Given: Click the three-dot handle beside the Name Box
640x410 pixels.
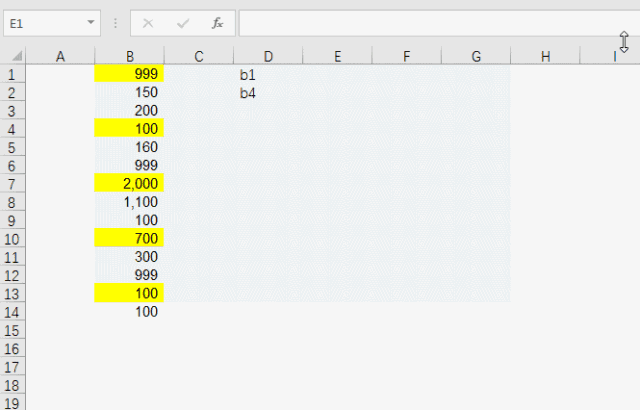Looking at the screenshot, I should click(116, 23).
